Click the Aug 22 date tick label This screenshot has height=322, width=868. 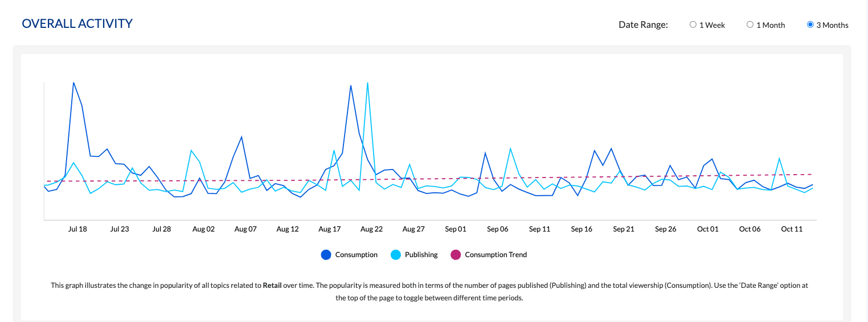click(x=371, y=229)
